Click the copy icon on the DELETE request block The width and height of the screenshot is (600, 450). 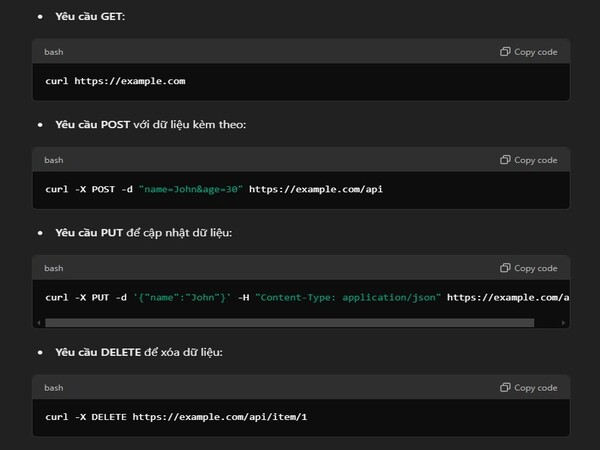pos(505,387)
